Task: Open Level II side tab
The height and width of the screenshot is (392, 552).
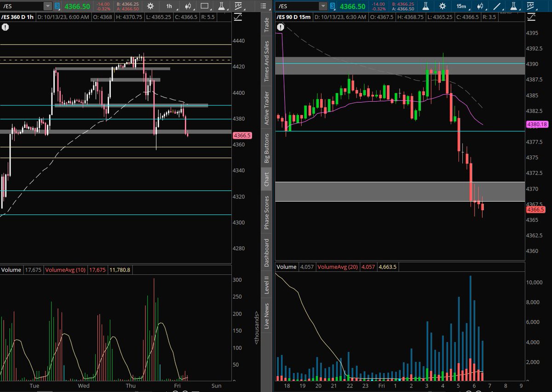Action: [266, 285]
